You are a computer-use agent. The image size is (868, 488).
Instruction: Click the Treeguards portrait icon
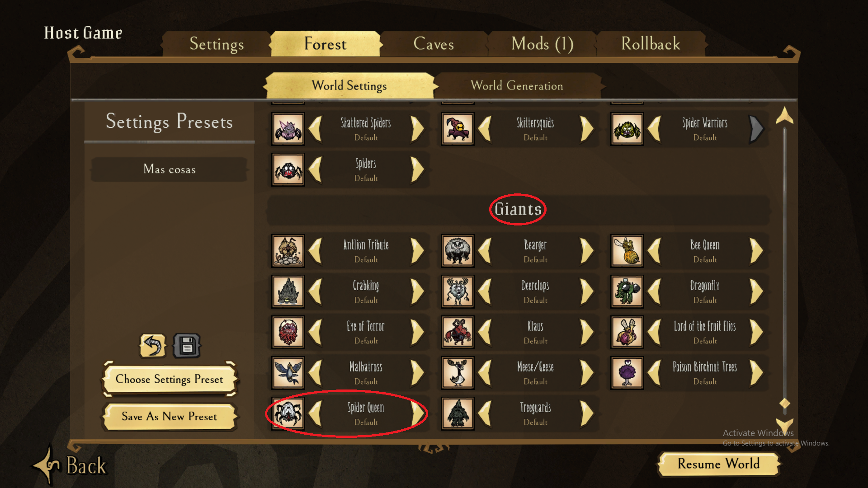click(x=458, y=413)
